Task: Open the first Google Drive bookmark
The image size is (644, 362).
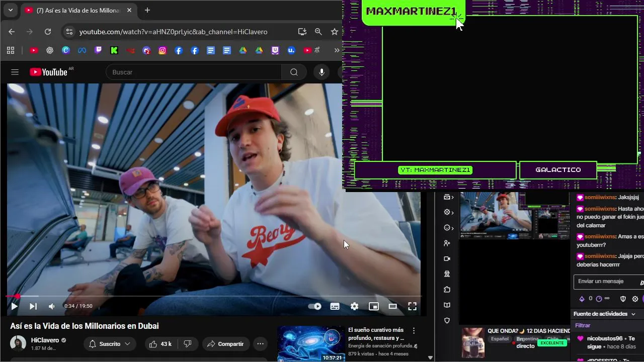Action: click(x=243, y=50)
